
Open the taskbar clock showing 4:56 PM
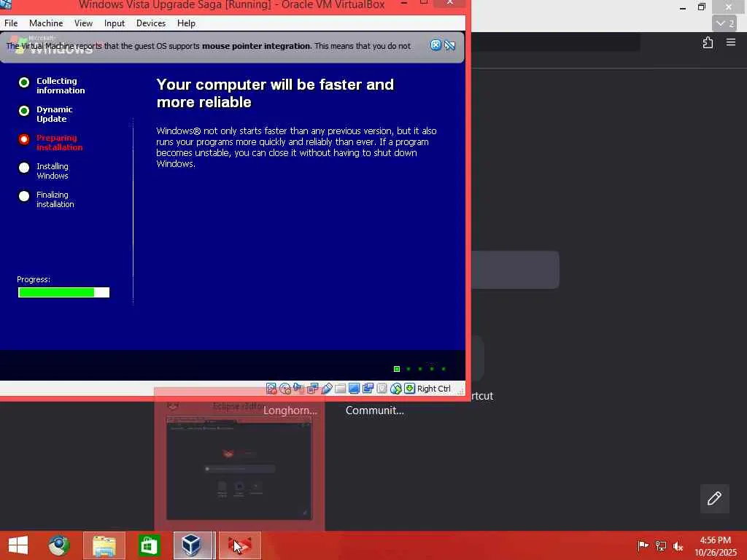(x=715, y=545)
